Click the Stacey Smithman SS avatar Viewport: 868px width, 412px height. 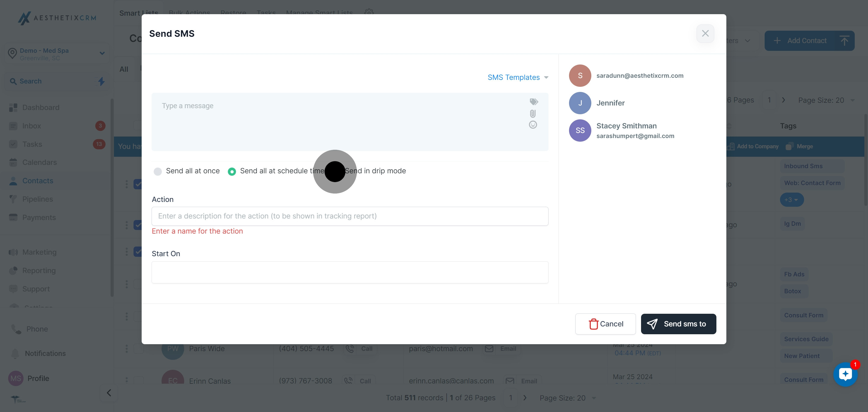(580, 131)
